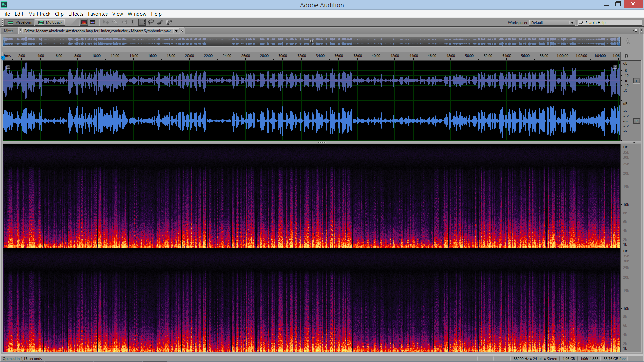The height and width of the screenshot is (362, 644).
Task: Toggle snapping magnet icon by timeline
Action: [626, 56]
